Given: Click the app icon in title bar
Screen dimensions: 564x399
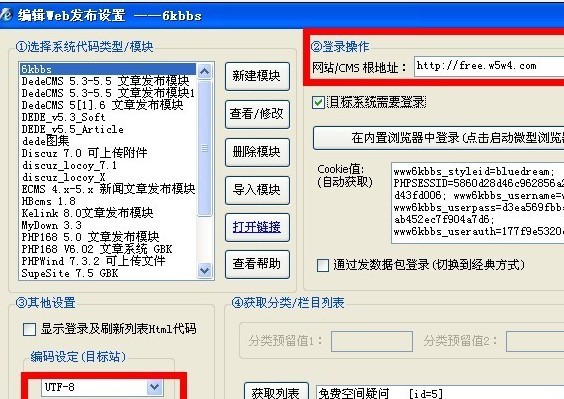Looking at the screenshot, I should click(5, 15).
